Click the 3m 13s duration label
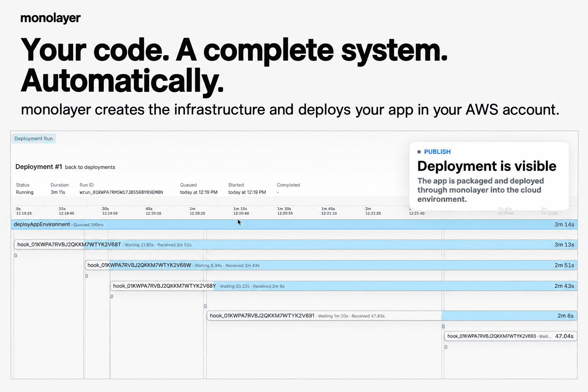 tap(564, 245)
